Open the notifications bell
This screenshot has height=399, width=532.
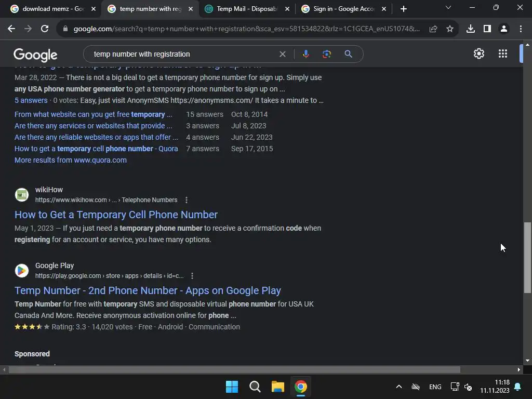coord(518,387)
